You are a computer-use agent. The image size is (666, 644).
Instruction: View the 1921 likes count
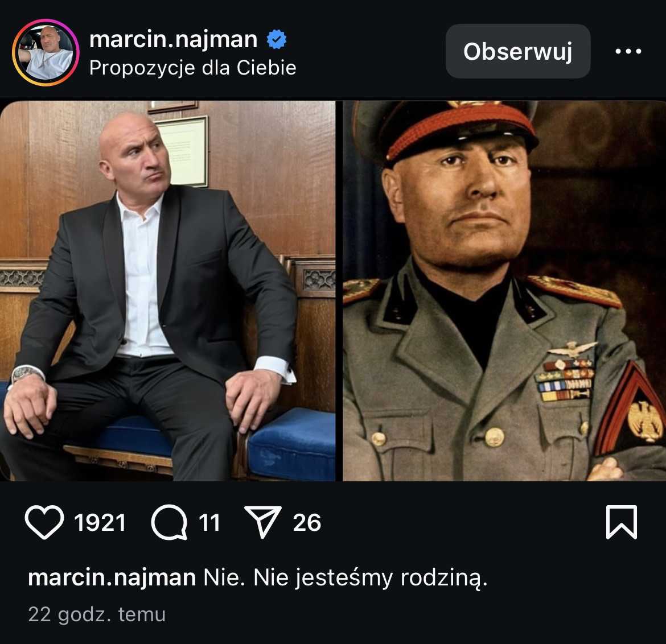(x=100, y=523)
